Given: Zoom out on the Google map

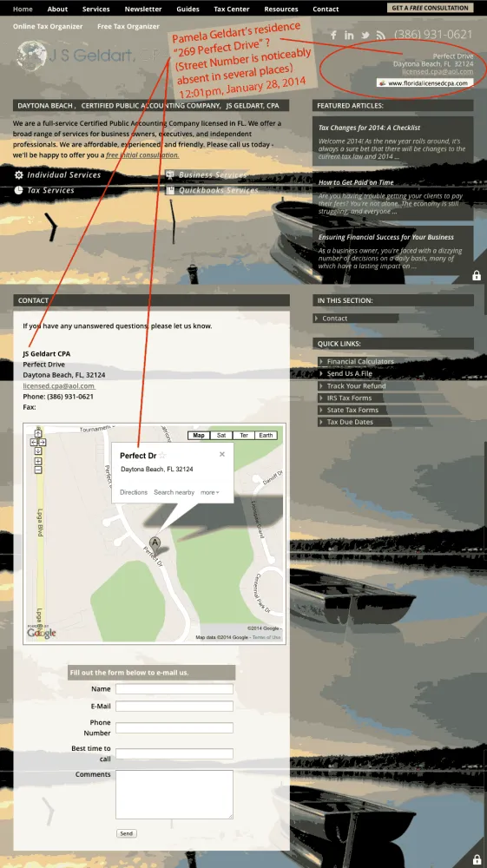Looking at the screenshot, I should click(38, 470).
